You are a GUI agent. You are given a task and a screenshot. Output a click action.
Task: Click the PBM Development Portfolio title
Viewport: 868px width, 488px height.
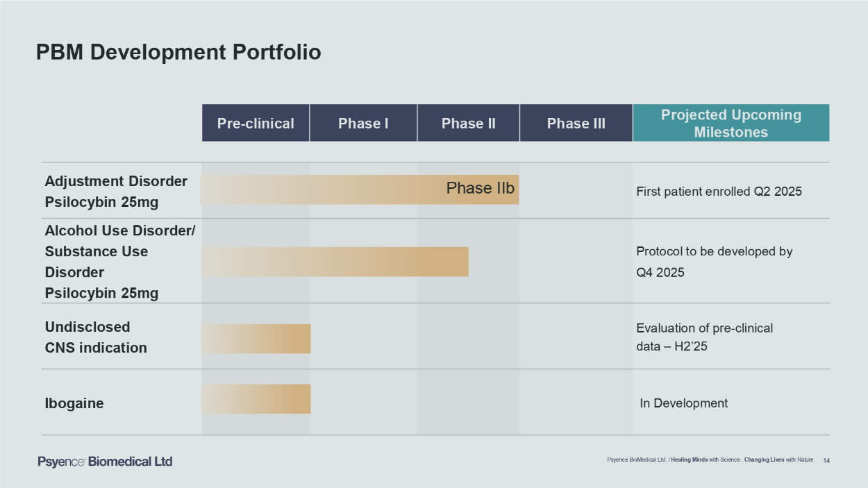178,52
